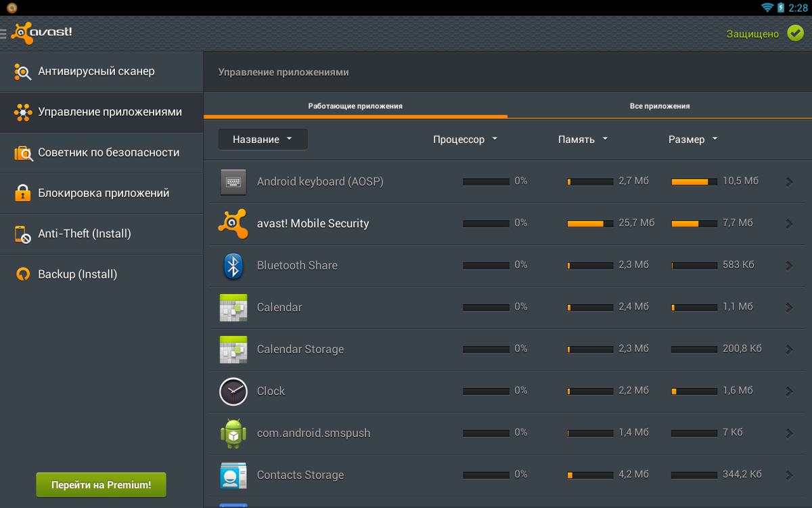The width and height of the screenshot is (812, 508).
Task: Select Работающие приложения tab
Action: point(355,106)
